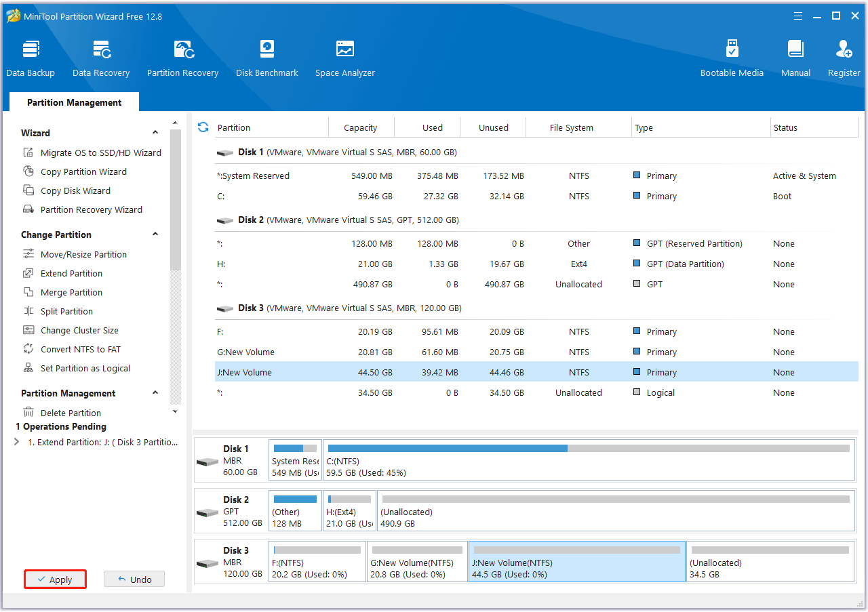Collapse the Partition Management section
The image size is (868, 612).
point(155,393)
